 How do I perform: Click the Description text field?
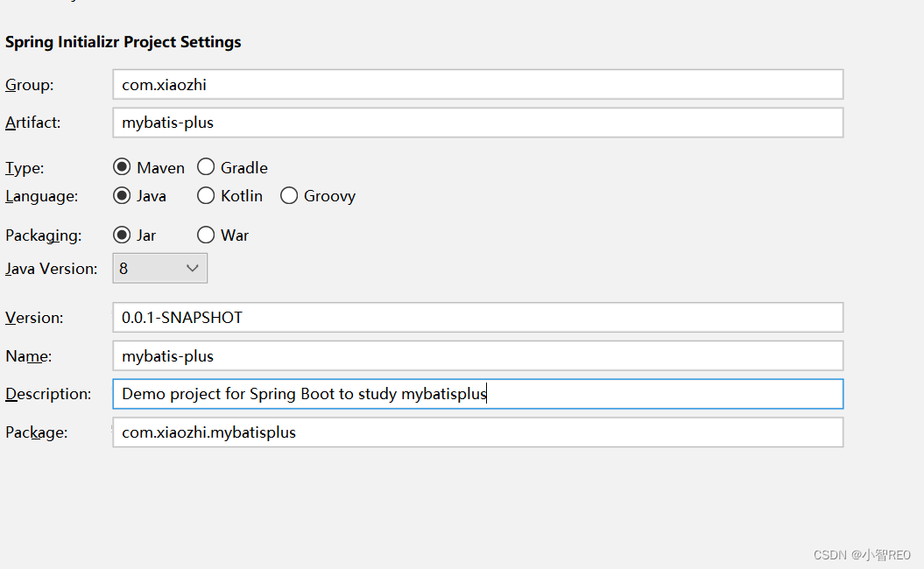477,394
